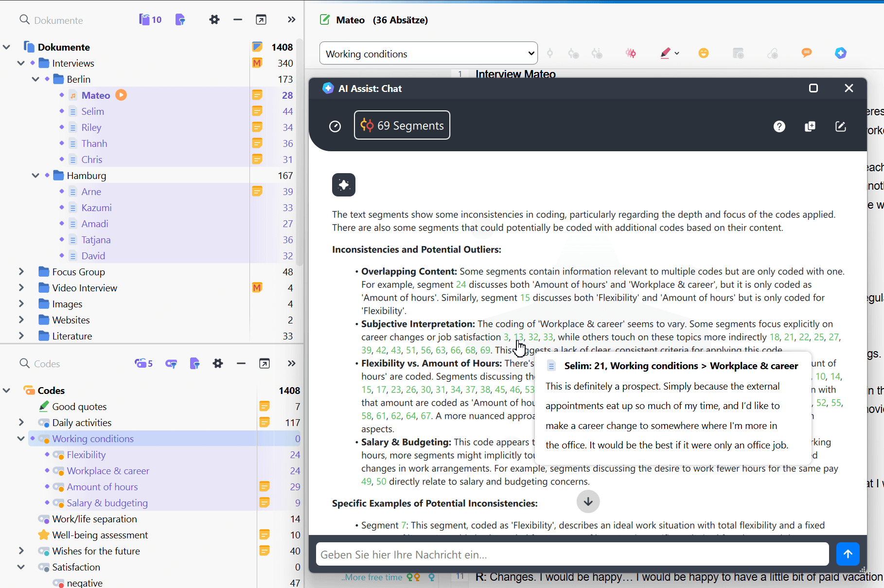Click the 69 Segments button
This screenshot has width=884, height=588.
(402, 125)
